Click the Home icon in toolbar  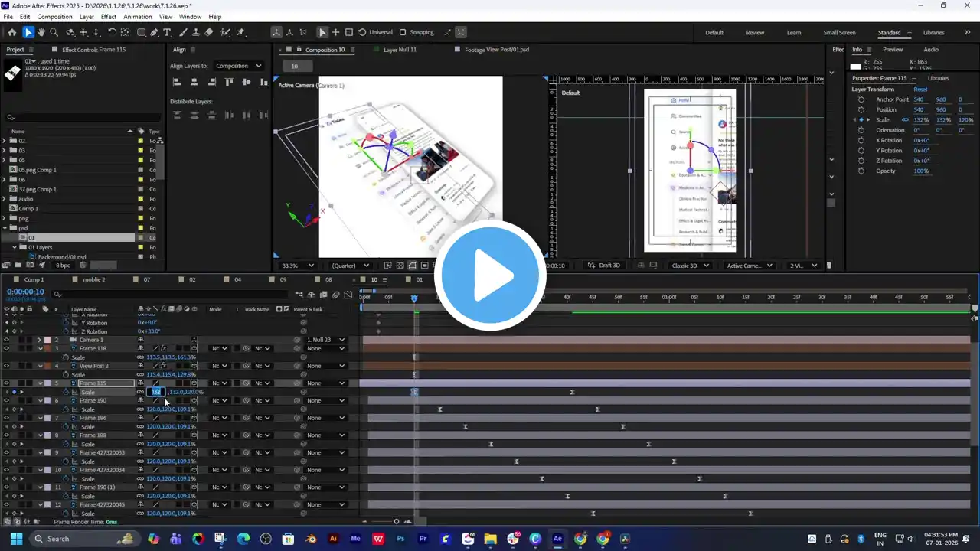point(12,32)
